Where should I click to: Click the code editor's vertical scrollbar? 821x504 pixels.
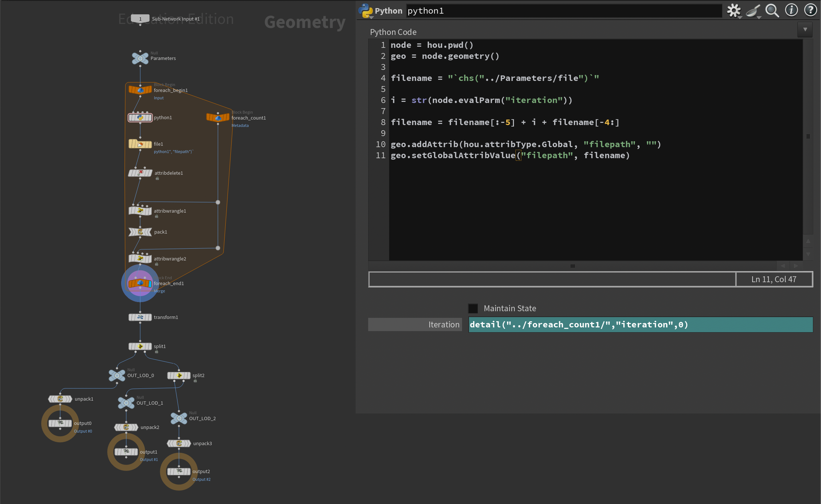point(808,136)
